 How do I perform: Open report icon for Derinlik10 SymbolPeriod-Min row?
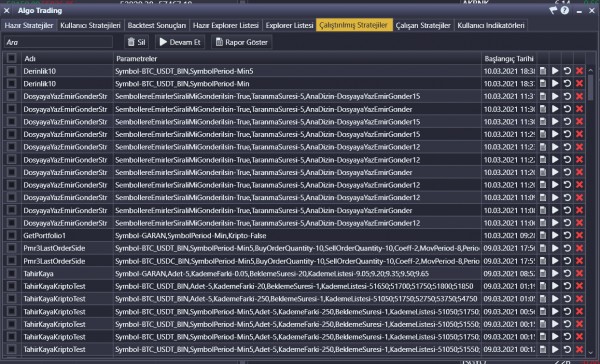tap(543, 83)
